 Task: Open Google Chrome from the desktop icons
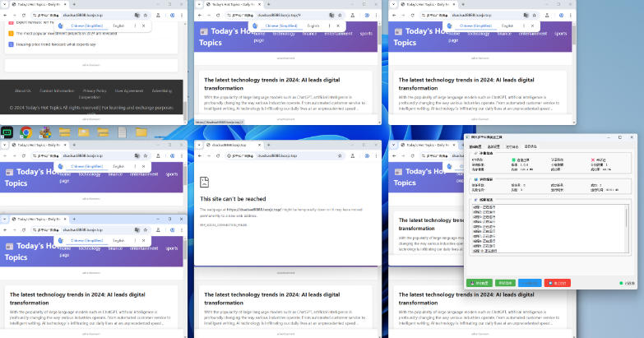click(x=25, y=132)
